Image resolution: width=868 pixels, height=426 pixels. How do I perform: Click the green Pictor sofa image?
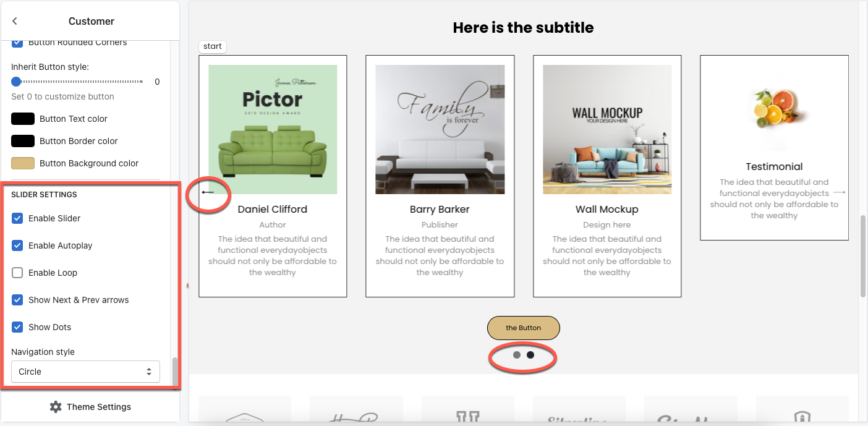point(273,129)
